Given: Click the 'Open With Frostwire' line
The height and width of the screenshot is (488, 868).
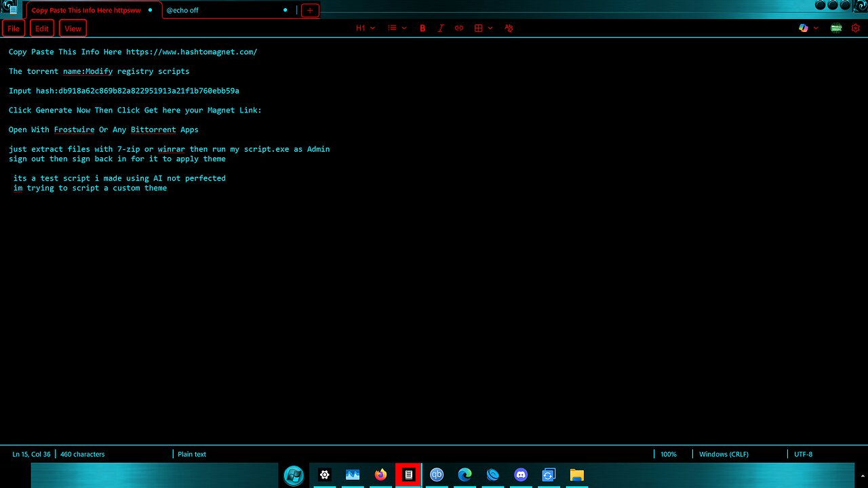Looking at the screenshot, I should pos(104,129).
